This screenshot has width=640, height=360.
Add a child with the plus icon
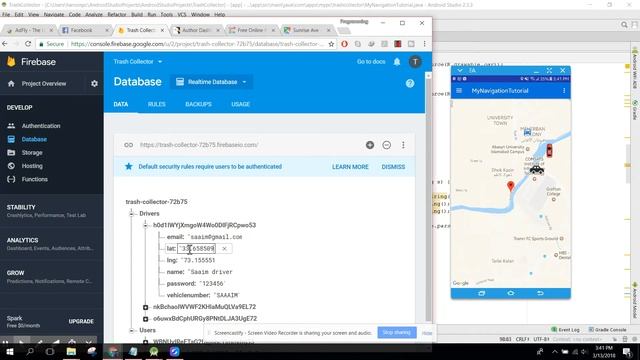[370, 145]
